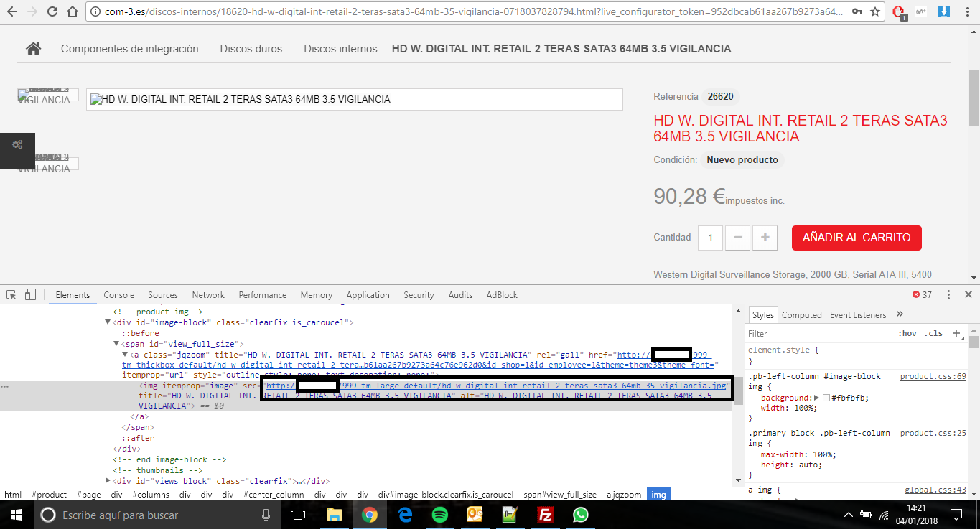The width and height of the screenshot is (980, 532).
Task: Toggle the .cls element classes panel
Action: (x=933, y=333)
